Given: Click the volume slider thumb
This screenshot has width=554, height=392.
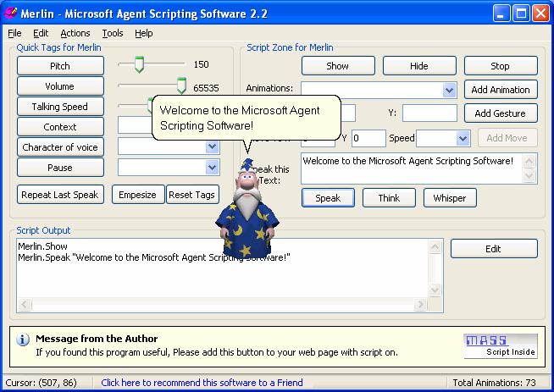Looking at the screenshot, I should tap(181, 86).
